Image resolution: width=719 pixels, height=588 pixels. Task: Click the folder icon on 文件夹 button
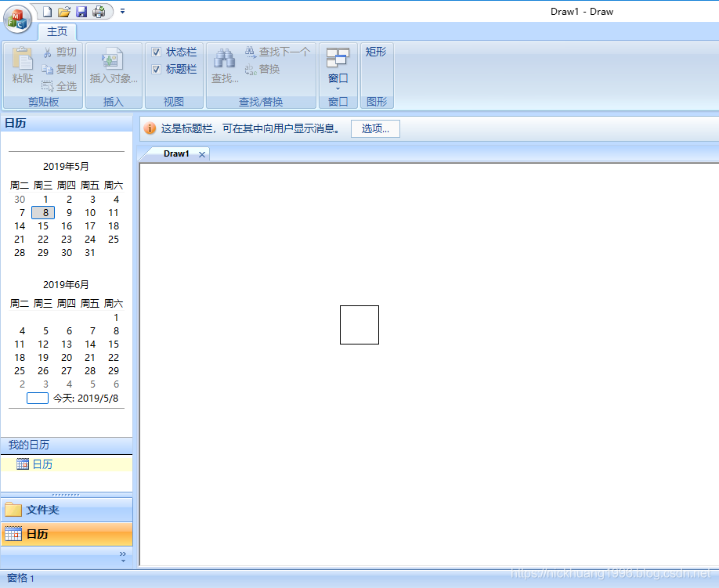(x=13, y=510)
